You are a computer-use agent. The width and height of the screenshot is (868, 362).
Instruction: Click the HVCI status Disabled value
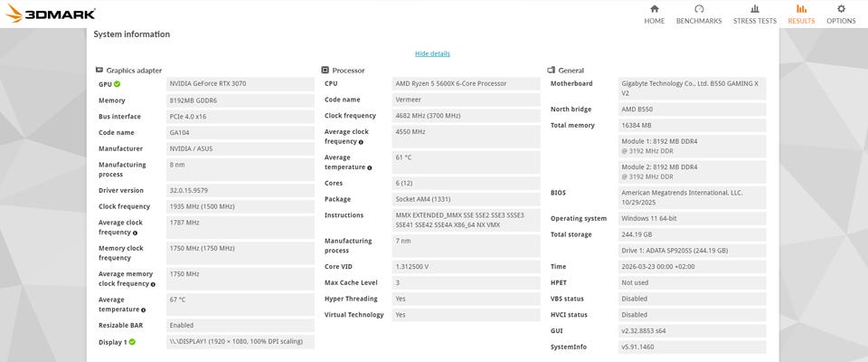693,315
